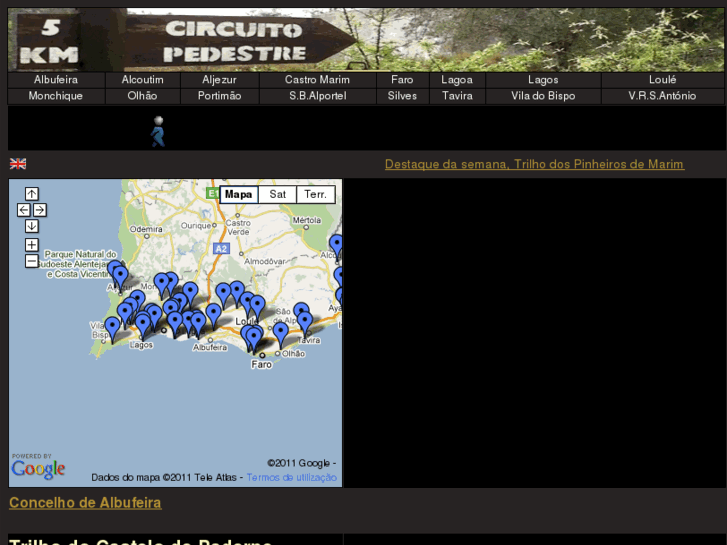Open Concelho de Albufeira link

point(85,503)
